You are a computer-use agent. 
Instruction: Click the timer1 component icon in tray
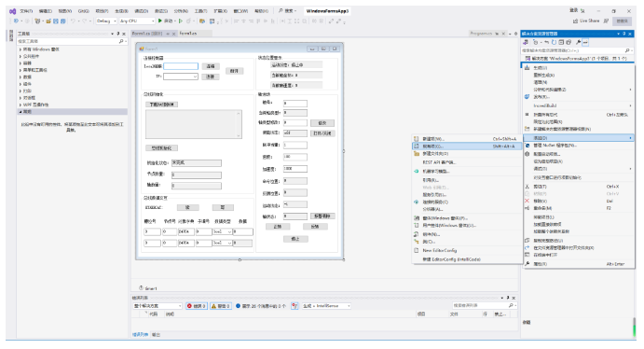pyautogui.click(x=141, y=287)
